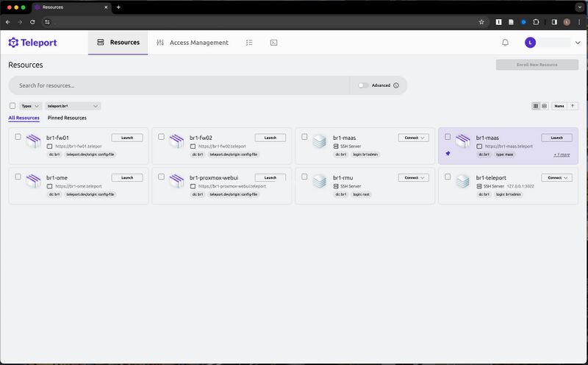Select the br1-maas SSH server checkbox
The image size is (588, 365).
(x=304, y=137)
